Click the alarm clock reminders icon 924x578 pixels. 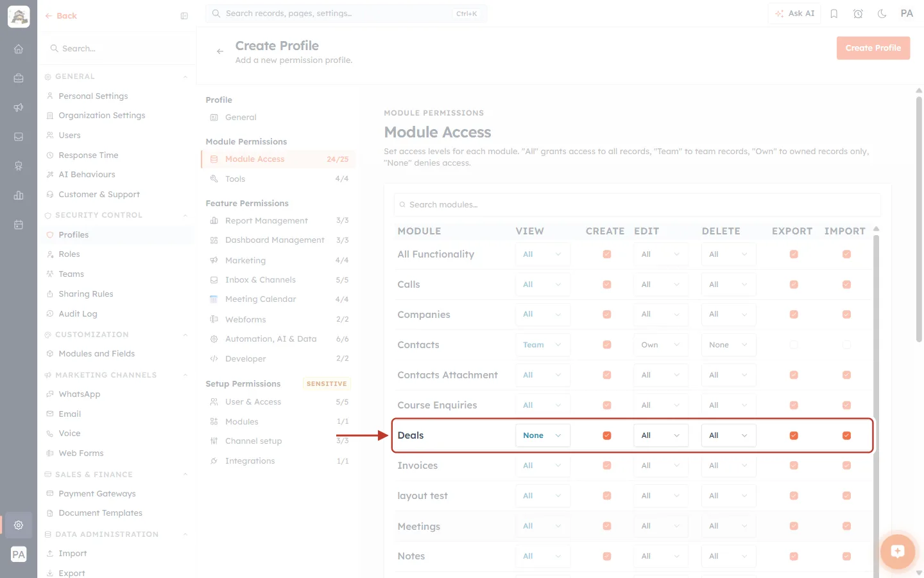click(x=858, y=13)
